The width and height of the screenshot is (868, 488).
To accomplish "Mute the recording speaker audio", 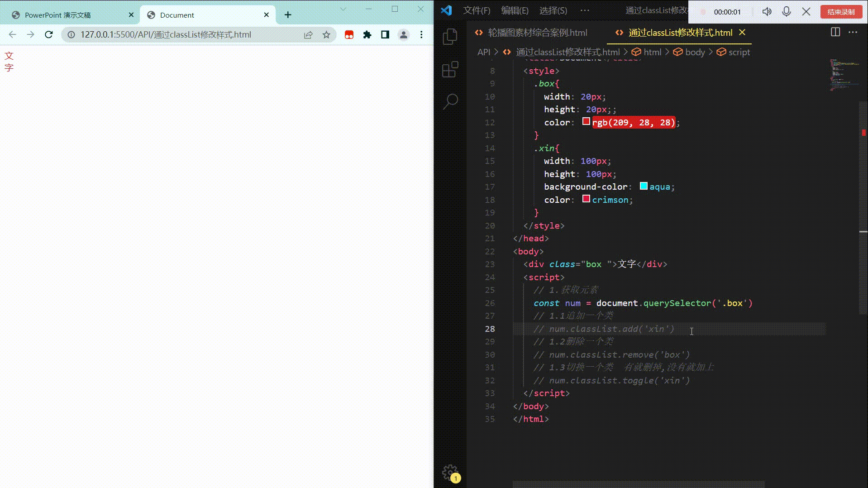I will (767, 12).
